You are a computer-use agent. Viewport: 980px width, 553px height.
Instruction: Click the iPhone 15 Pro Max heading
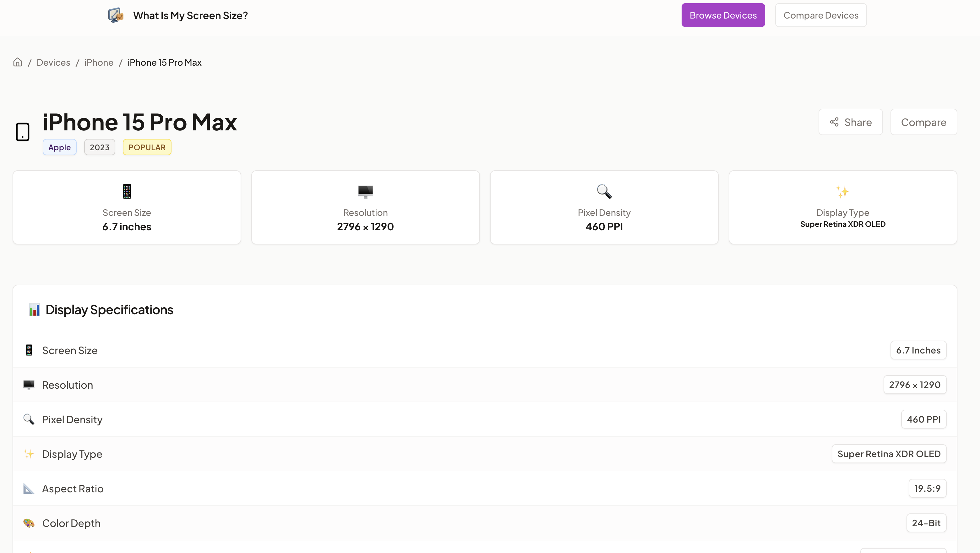[x=140, y=122]
